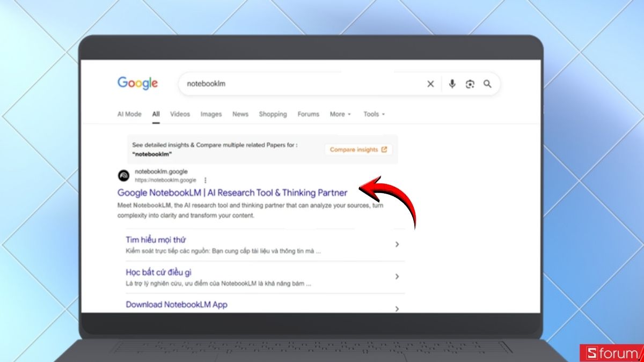Screen dimensions: 644x362
Task: Click the NotebookLM site favicon
Action: click(x=123, y=175)
